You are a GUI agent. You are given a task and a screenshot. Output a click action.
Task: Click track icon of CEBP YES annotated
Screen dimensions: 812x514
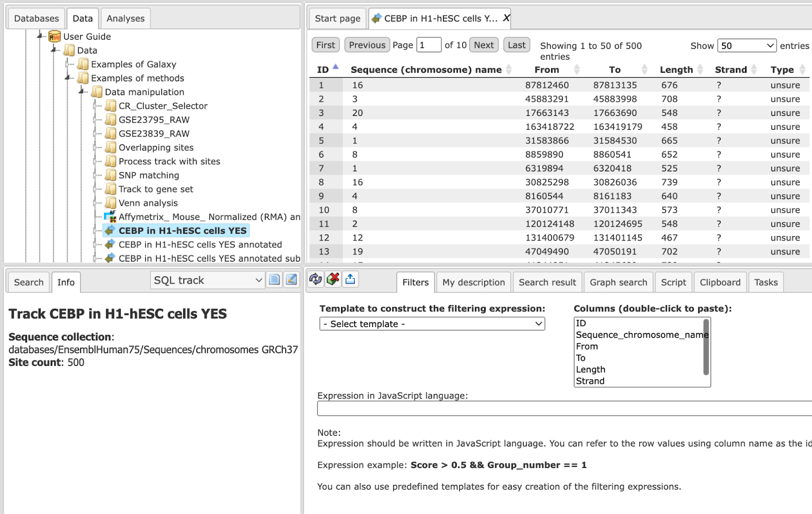tap(110, 244)
